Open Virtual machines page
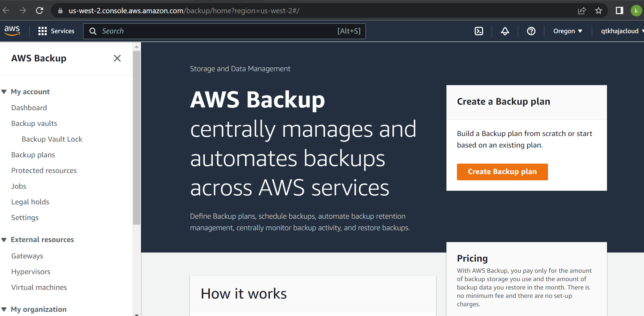644x316 pixels. 39,287
